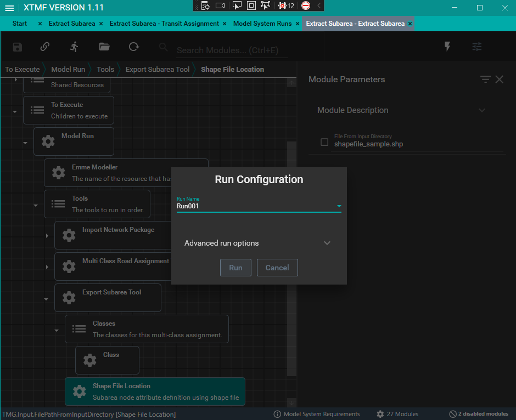
Task: Go to the Export Subarea Tool breadcrumb
Action: coord(158,70)
